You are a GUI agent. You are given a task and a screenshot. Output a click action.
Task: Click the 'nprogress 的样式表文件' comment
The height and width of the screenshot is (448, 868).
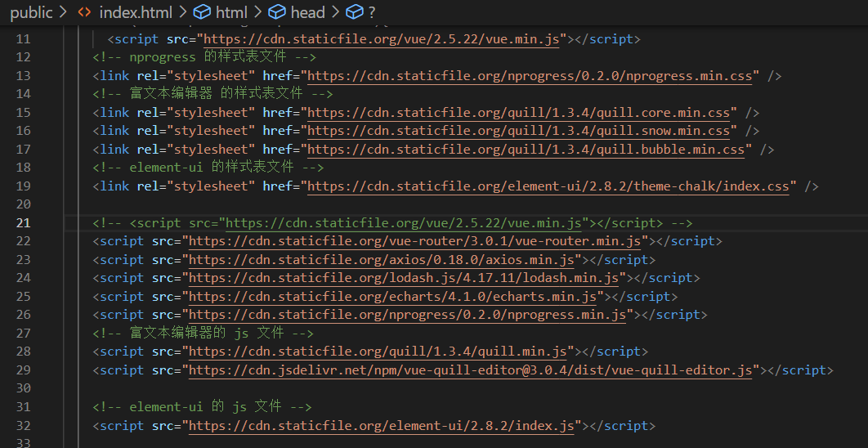pyautogui.click(x=204, y=57)
